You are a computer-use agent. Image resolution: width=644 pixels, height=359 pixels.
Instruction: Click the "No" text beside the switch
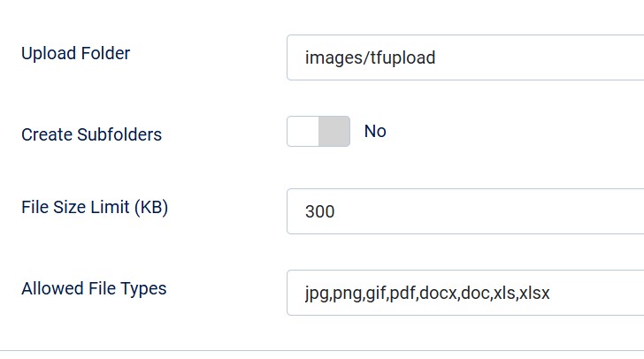click(x=375, y=132)
